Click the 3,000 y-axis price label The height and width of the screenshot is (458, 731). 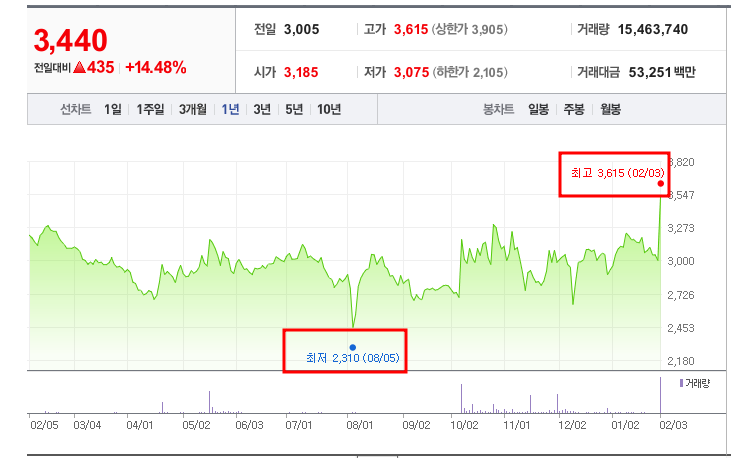click(681, 261)
